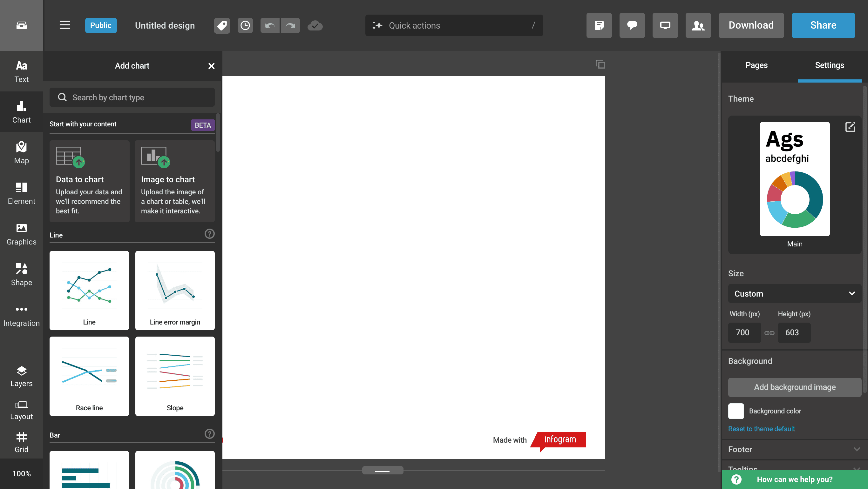
Task: Expand the Footer section
Action: pos(795,449)
